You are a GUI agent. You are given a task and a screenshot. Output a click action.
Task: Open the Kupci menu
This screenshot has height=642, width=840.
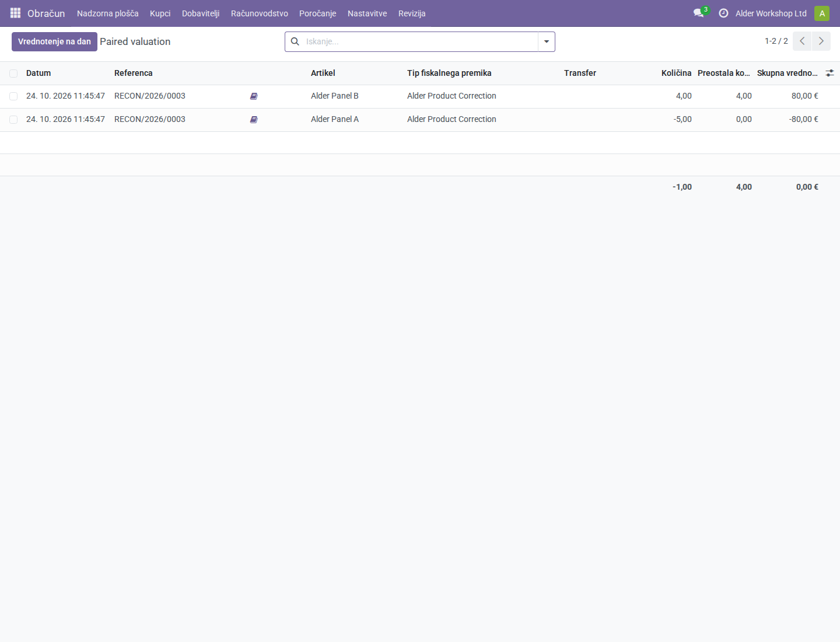tap(160, 13)
